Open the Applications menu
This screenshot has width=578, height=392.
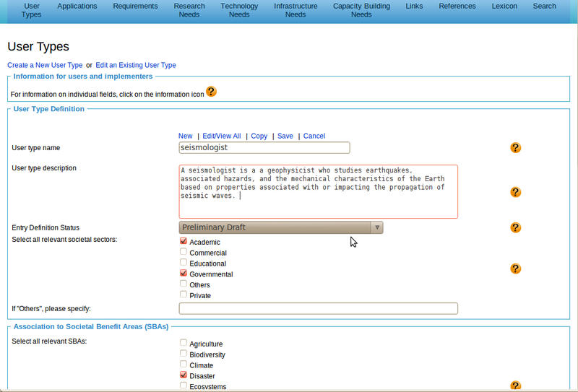pyautogui.click(x=77, y=6)
